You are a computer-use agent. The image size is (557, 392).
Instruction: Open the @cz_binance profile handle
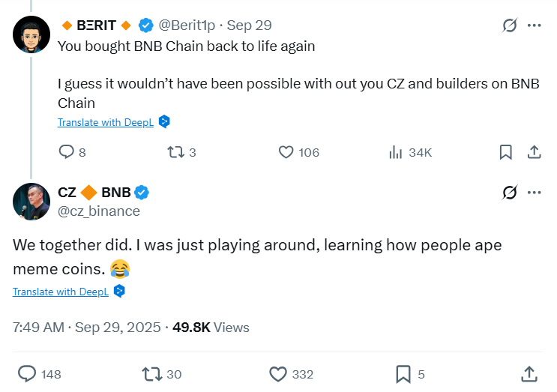click(x=99, y=211)
